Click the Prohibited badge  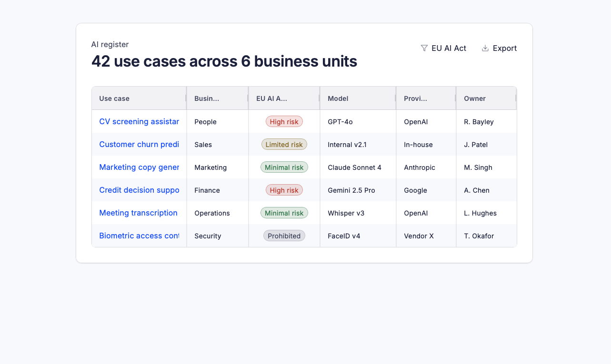pos(284,236)
